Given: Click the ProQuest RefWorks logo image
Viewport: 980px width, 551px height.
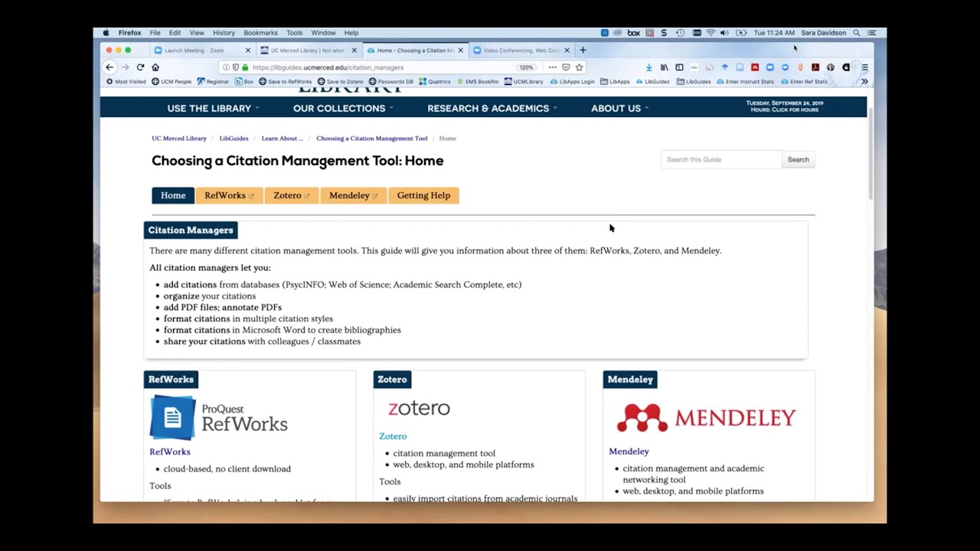Looking at the screenshot, I should click(219, 417).
